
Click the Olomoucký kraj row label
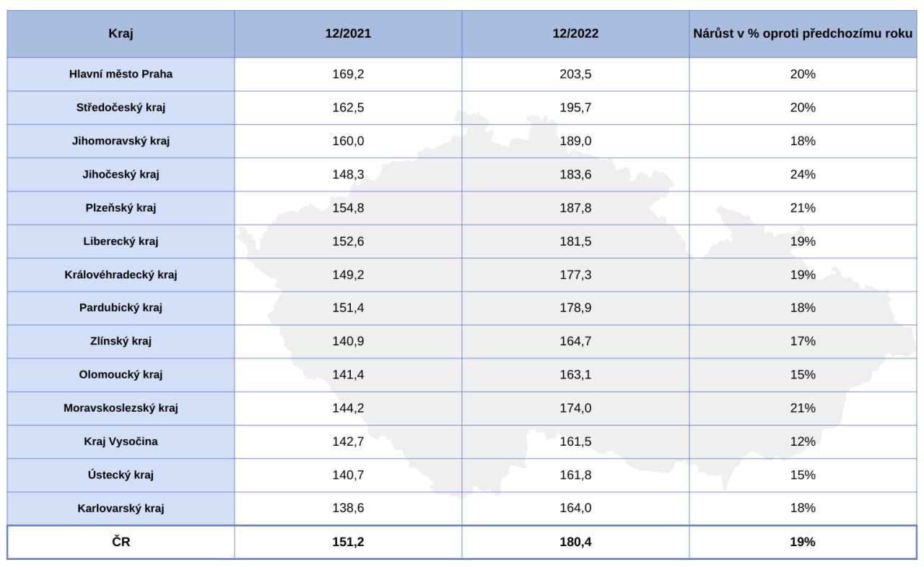click(121, 374)
